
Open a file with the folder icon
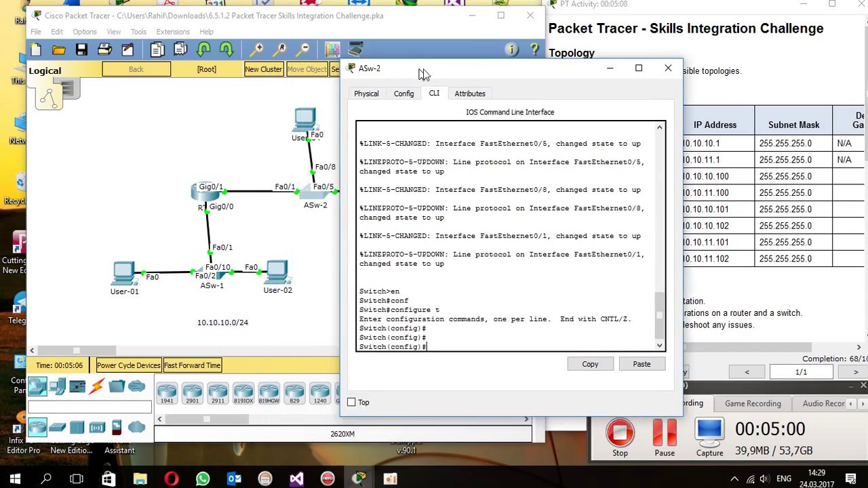coord(59,49)
